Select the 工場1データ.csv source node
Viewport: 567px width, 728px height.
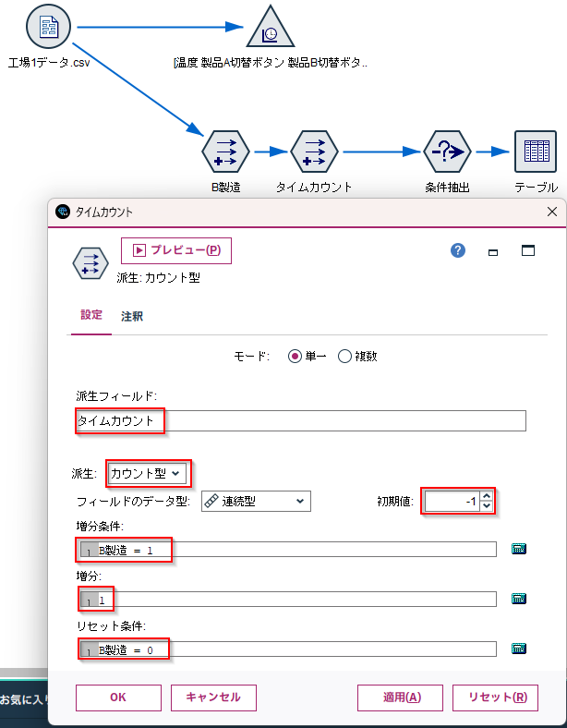tap(48, 27)
